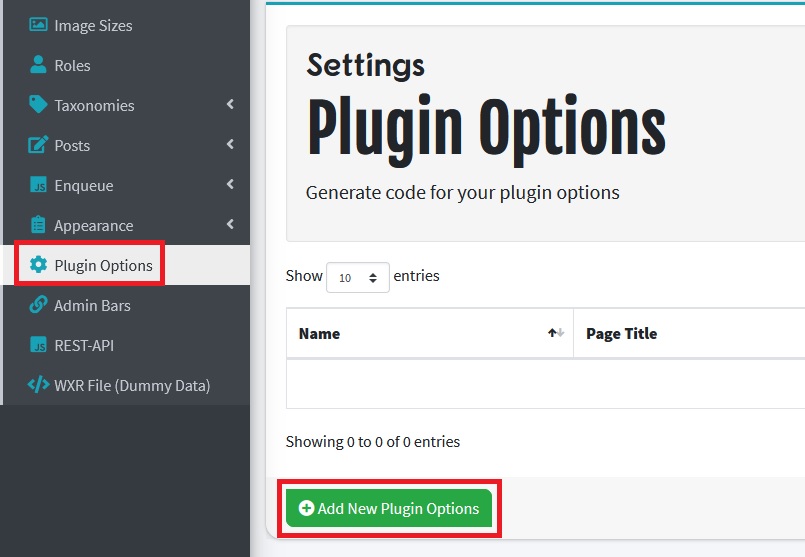Image resolution: width=805 pixels, height=557 pixels.
Task: Open WXR File (Dummy Data) menu item
Action: pos(132,385)
